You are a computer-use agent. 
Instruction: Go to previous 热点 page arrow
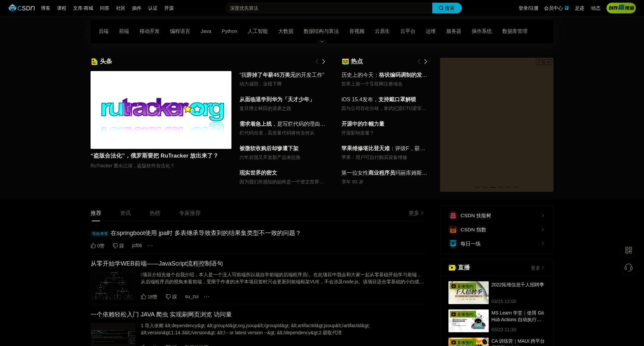point(419,61)
